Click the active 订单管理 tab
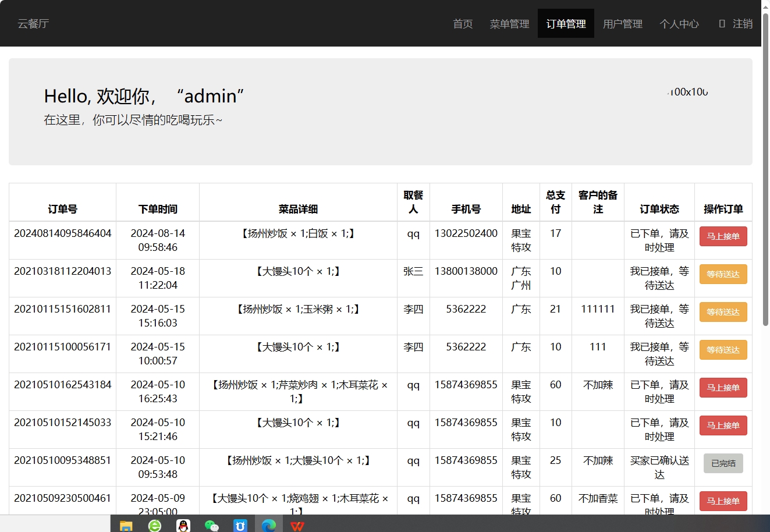The height and width of the screenshot is (532, 770). click(x=566, y=24)
